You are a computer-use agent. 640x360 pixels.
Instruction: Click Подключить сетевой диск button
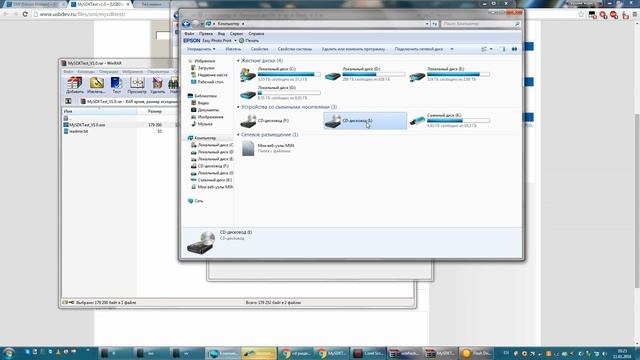(419, 49)
